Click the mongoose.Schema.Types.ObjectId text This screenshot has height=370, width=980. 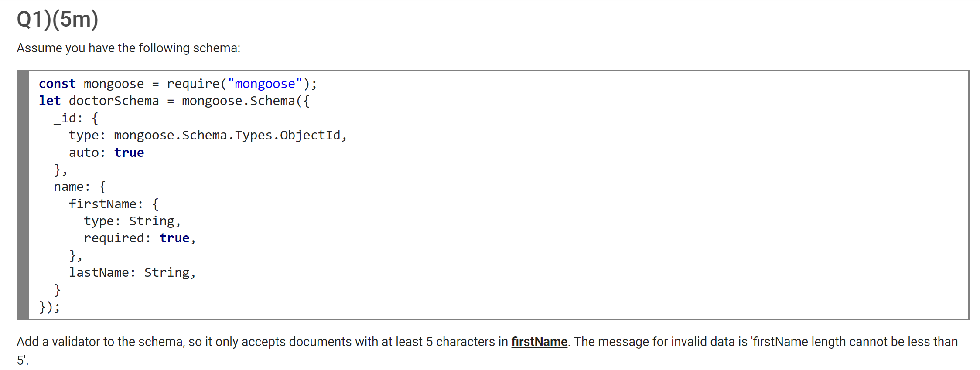click(227, 135)
